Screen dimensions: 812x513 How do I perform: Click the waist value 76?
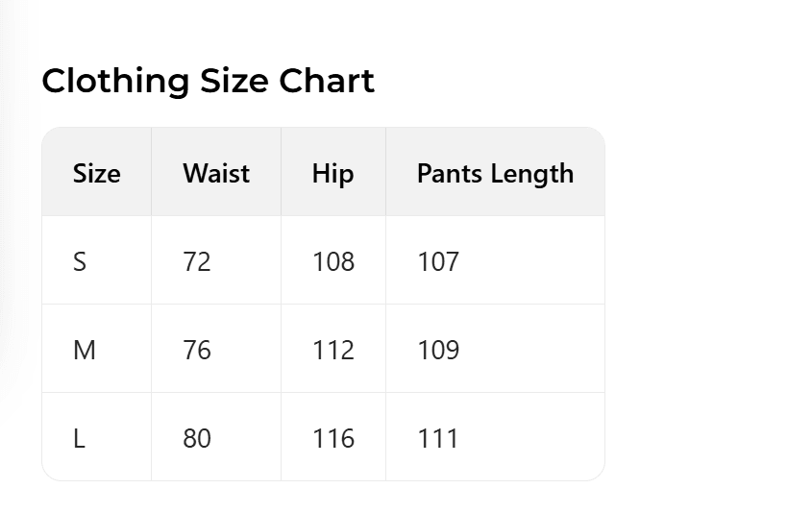[x=197, y=350]
